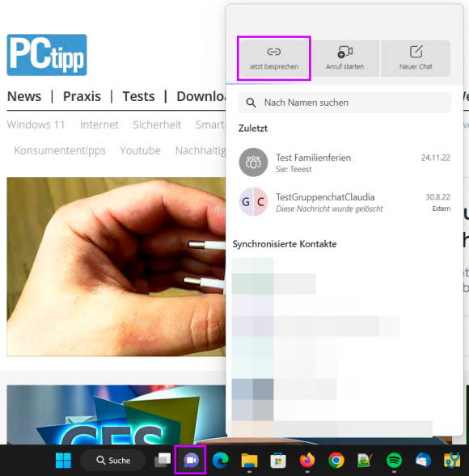This screenshot has height=476, width=469.
Task: Open Spotify from the taskbar
Action: coord(394,460)
